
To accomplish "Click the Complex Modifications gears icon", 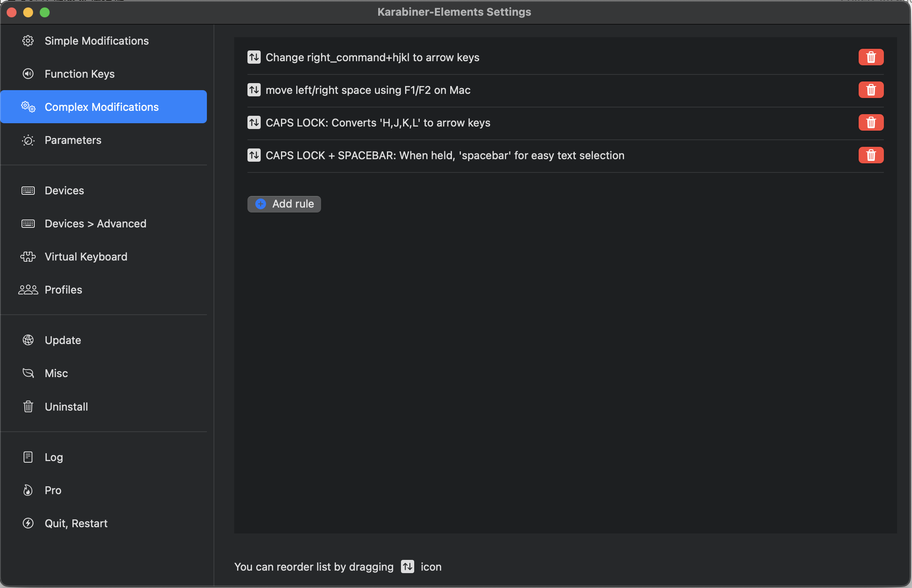I will pos(28,107).
